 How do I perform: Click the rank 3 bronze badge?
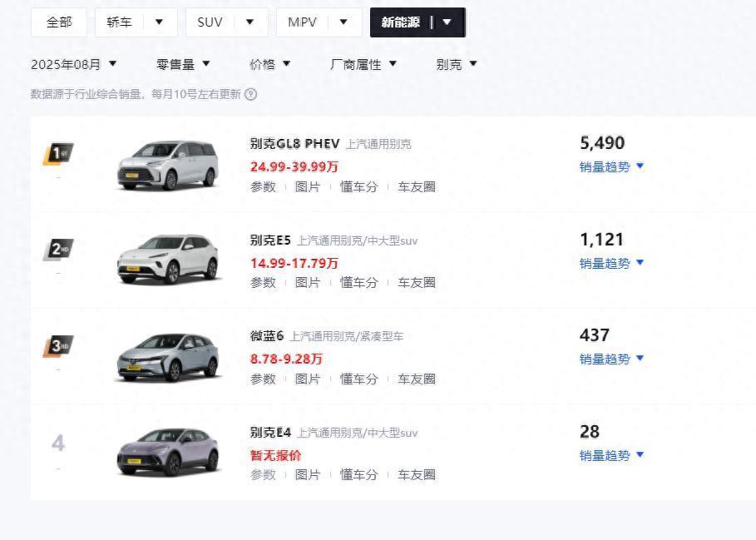click(57, 346)
